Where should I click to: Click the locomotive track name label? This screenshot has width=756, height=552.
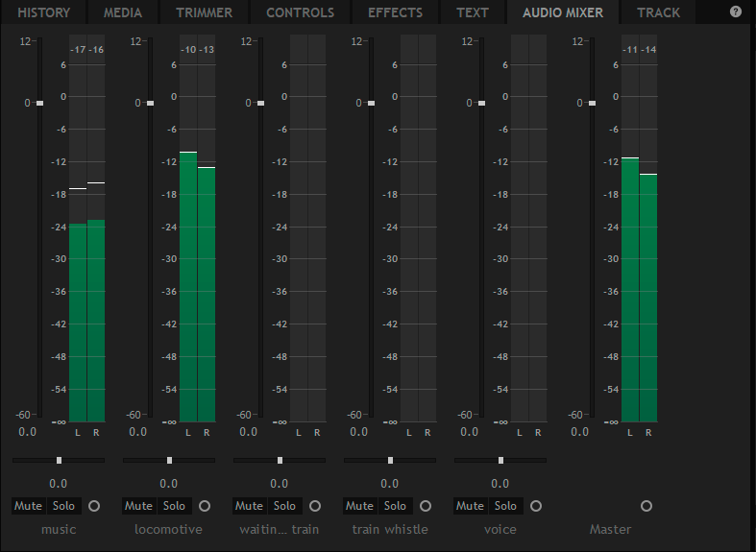pyautogui.click(x=169, y=529)
